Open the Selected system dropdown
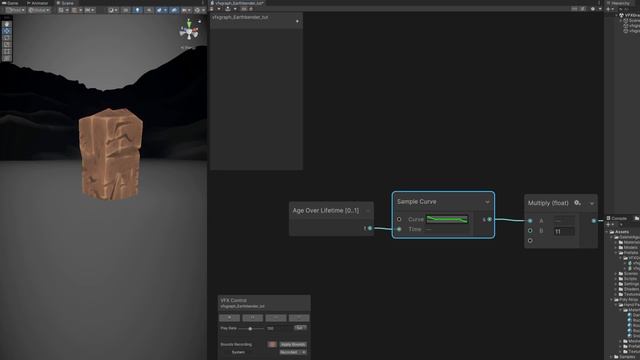 293,352
